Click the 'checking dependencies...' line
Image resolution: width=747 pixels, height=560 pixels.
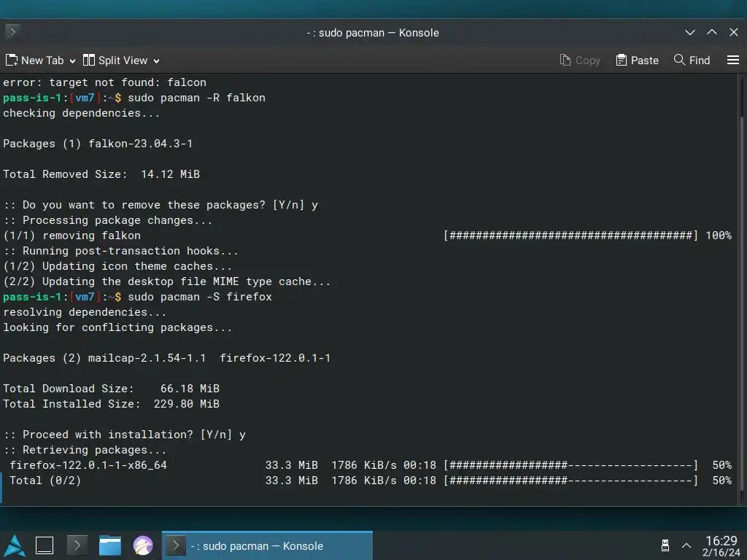[82, 113]
